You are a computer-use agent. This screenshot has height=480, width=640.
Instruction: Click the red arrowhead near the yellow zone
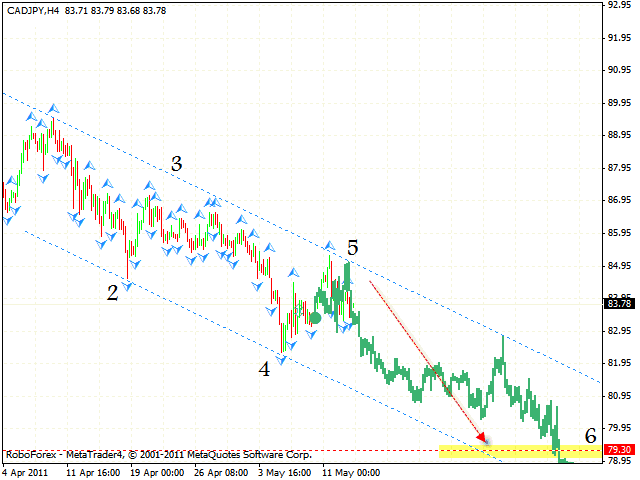point(483,437)
